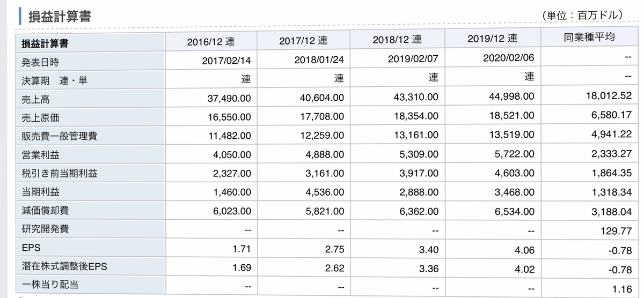Click the EPS row label
644x298 pixels.
coord(30,248)
